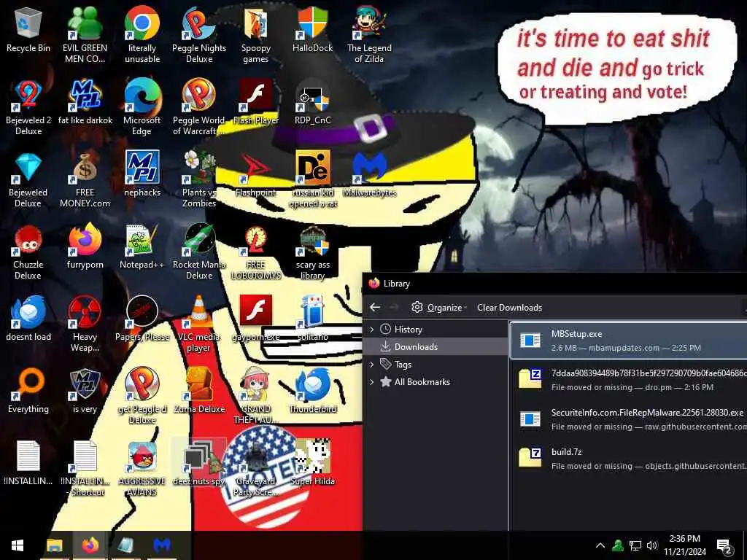The width and height of the screenshot is (747, 560).
Task: Select the build.7z download entry
Action: pyautogui.click(x=628, y=459)
